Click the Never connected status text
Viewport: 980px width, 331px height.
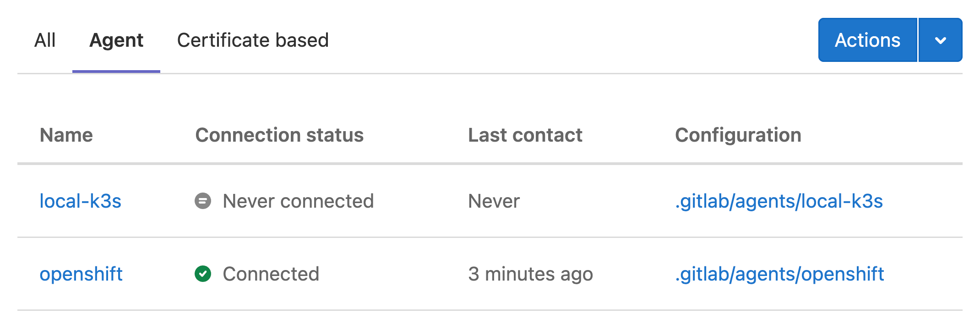pyautogui.click(x=298, y=201)
